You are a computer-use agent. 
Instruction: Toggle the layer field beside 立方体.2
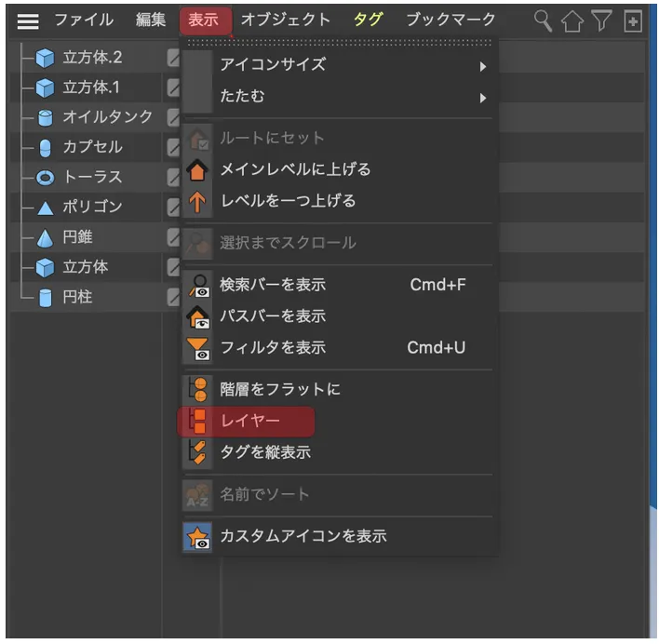pos(173,58)
